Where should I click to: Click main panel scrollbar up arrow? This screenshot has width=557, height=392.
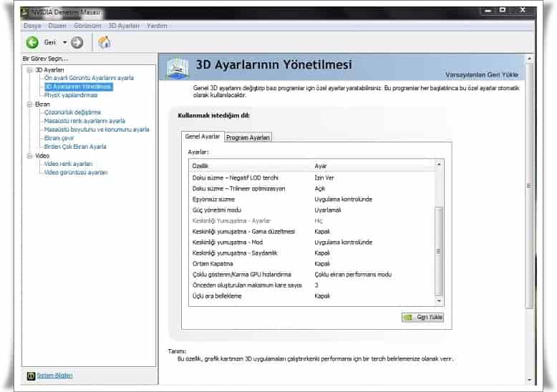[x=529, y=59]
